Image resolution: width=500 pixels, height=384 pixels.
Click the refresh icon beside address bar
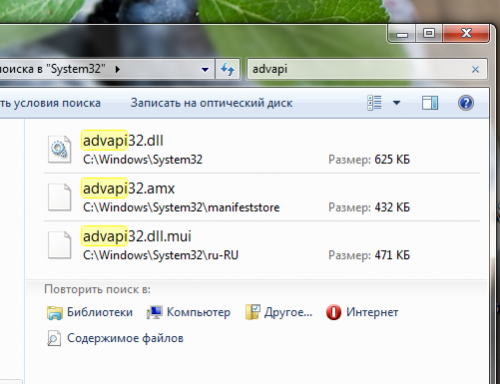(228, 69)
